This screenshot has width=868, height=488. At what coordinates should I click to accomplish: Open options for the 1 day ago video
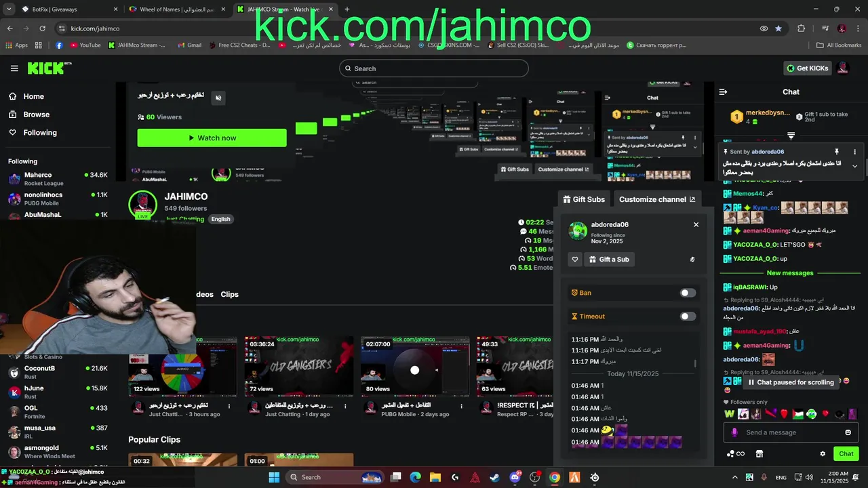click(x=347, y=407)
